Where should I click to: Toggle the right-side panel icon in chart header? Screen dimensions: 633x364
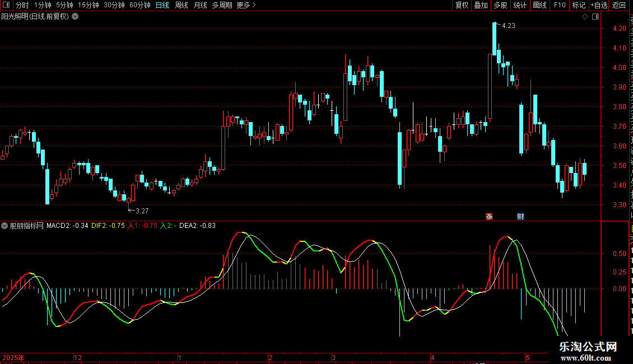[x=595, y=17]
